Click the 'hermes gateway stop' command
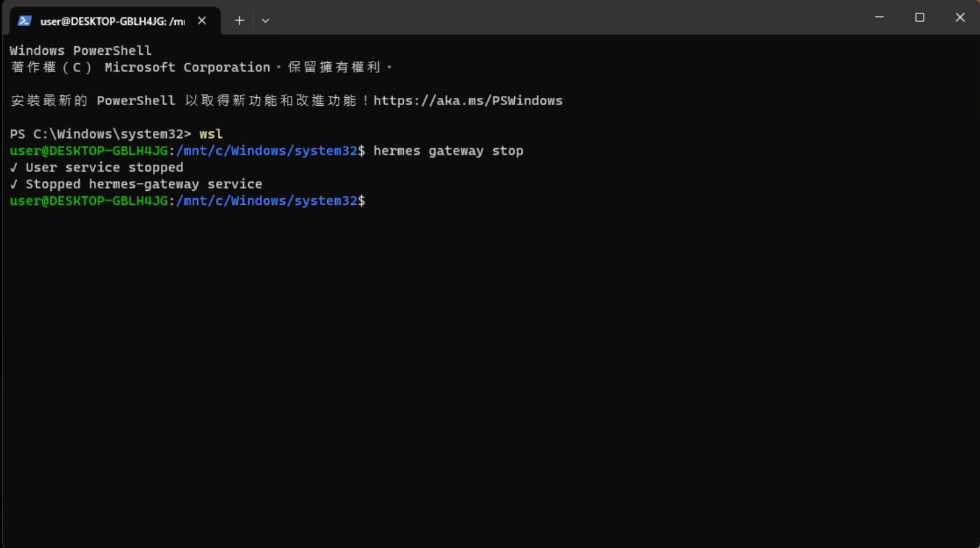Image resolution: width=980 pixels, height=548 pixels. pyautogui.click(x=448, y=151)
